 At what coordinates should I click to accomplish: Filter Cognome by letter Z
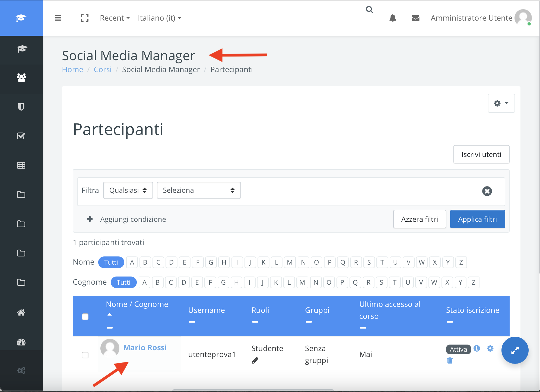tap(474, 282)
